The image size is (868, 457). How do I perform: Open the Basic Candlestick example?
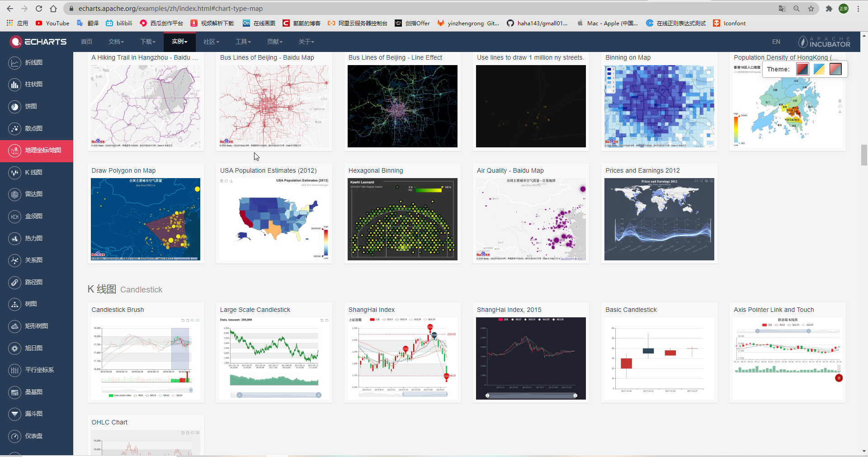[x=659, y=353]
